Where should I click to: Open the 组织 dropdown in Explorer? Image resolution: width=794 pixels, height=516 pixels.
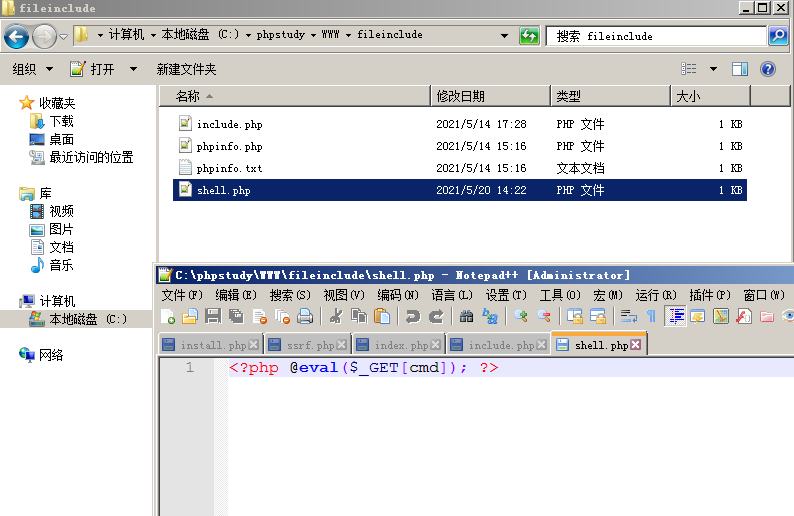32,69
